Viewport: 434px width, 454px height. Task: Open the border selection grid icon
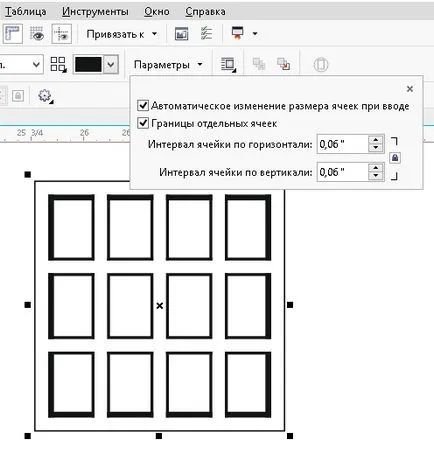click(58, 64)
